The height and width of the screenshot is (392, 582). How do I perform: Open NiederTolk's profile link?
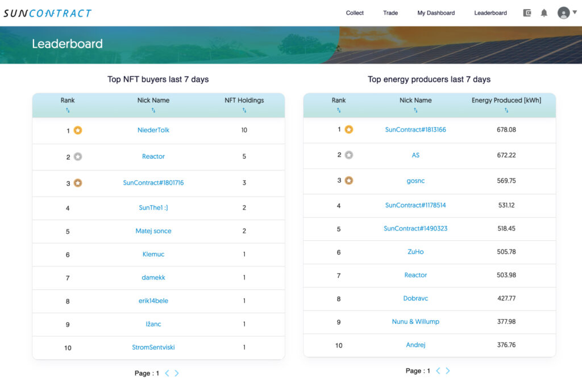pyautogui.click(x=153, y=130)
